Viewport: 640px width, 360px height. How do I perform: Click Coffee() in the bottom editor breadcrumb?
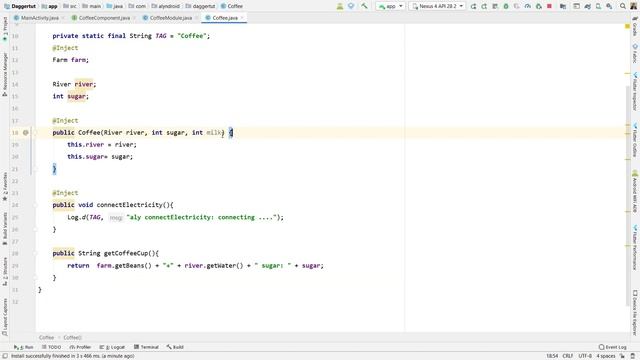click(x=72, y=338)
